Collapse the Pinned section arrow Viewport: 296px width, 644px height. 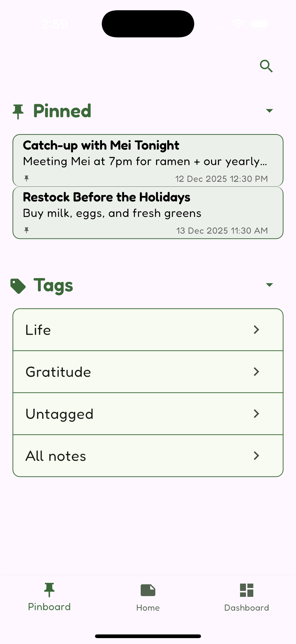(269, 111)
